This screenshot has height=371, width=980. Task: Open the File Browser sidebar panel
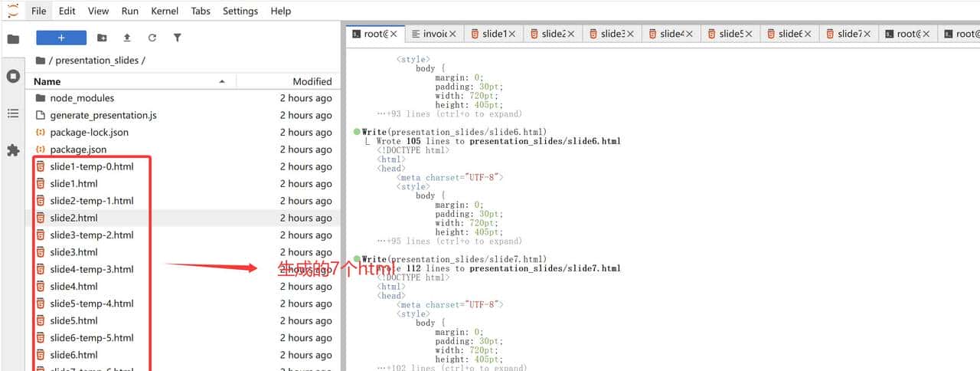tap(13, 39)
